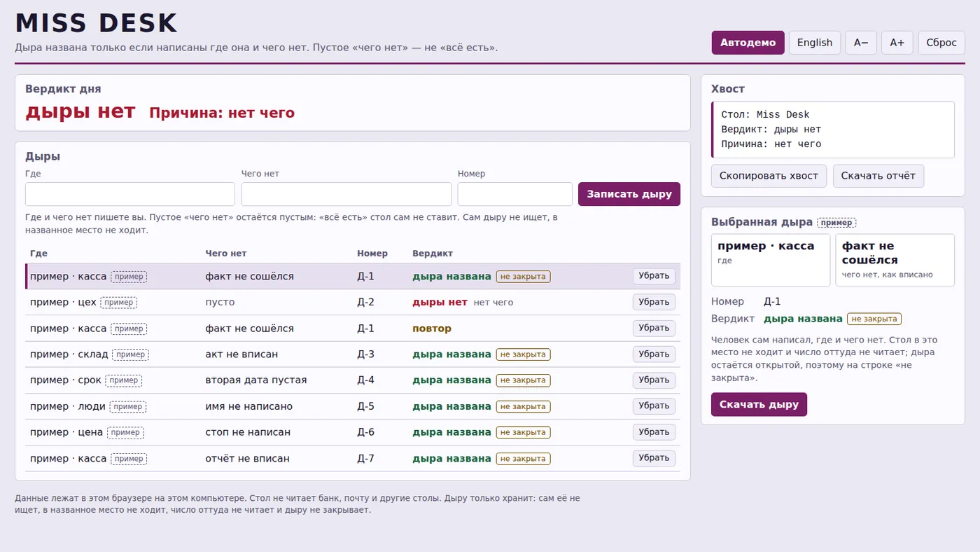Image resolution: width=980 pixels, height=552 pixels.
Task: Start the Автодемо mode
Action: click(x=748, y=43)
